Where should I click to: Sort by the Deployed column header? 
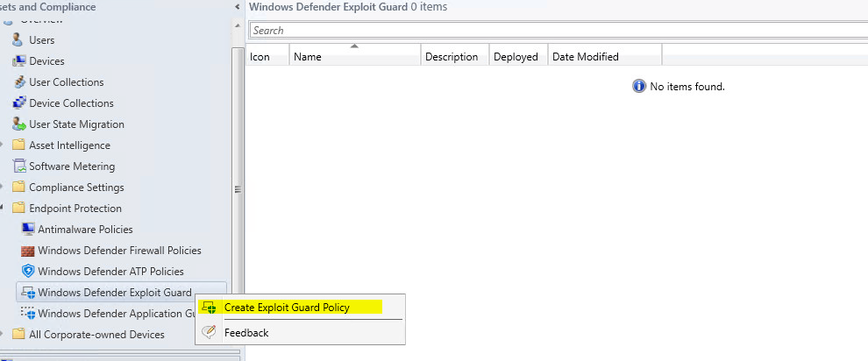[x=519, y=56]
